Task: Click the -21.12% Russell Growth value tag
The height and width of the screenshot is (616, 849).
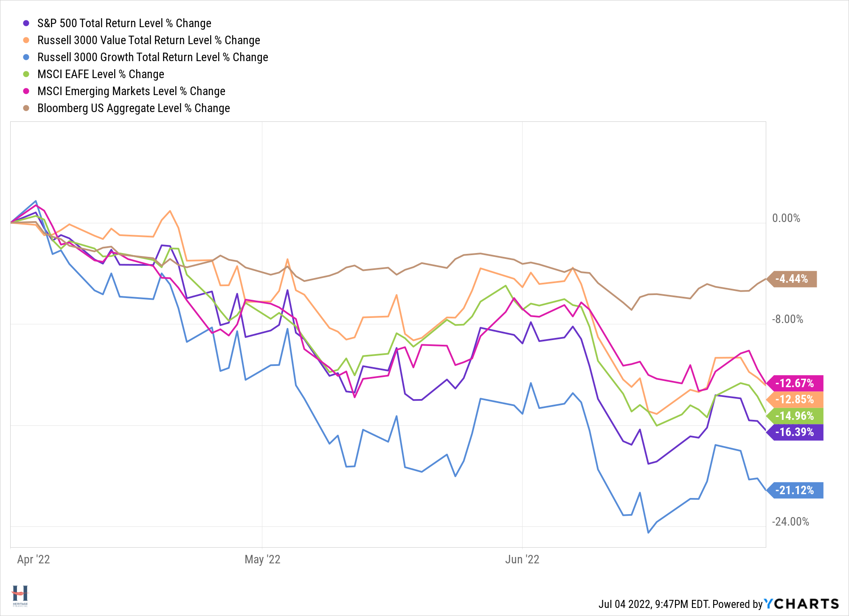Action: [795, 490]
